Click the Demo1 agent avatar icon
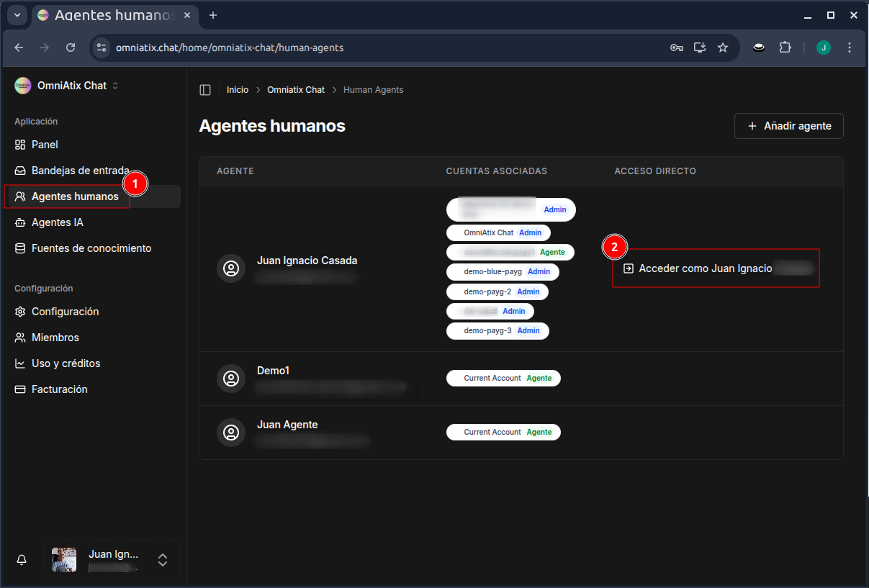The height and width of the screenshot is (588, 869). click(231, 379)
